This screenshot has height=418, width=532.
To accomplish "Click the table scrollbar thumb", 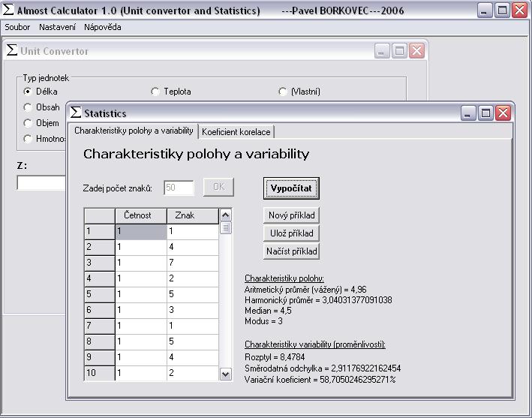I will pos(226,227).
